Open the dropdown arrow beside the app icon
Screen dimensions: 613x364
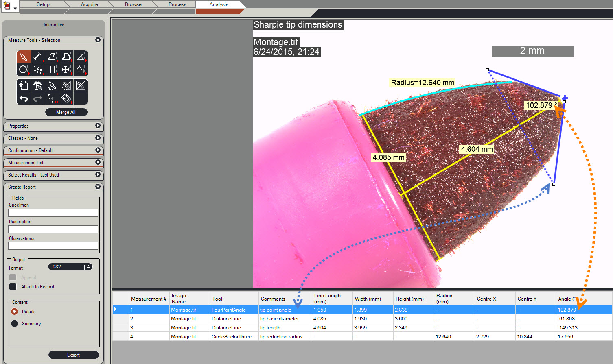15,8
